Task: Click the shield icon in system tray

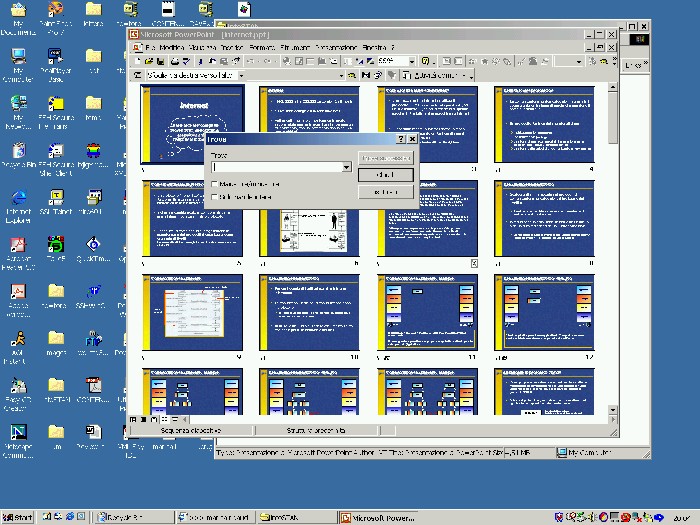Action: 559,517
